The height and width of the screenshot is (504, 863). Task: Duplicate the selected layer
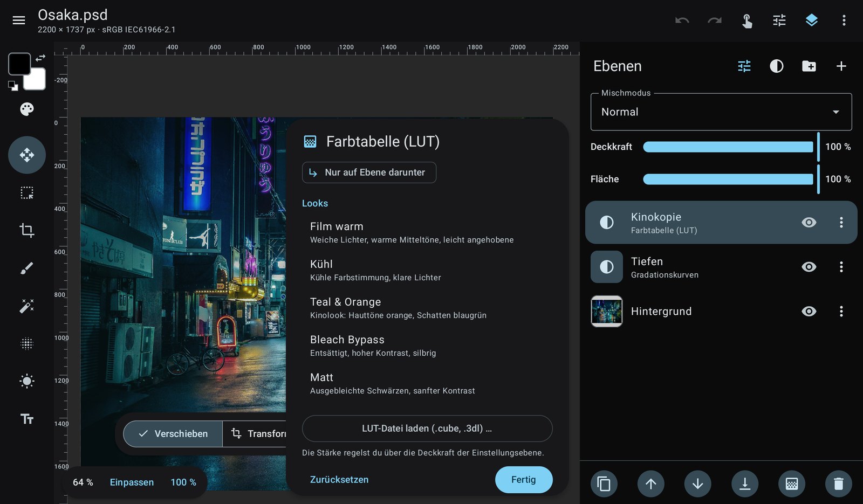604,484
